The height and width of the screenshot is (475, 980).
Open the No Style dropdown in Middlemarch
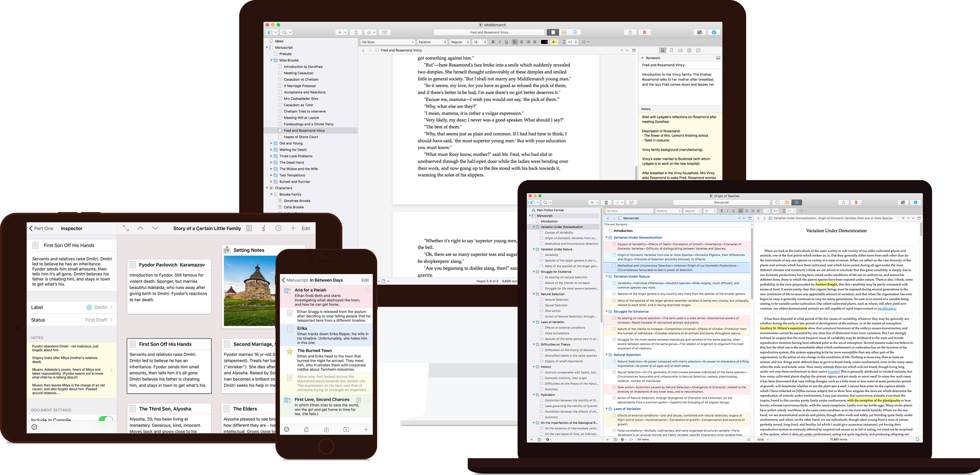(x=387, y=42)
